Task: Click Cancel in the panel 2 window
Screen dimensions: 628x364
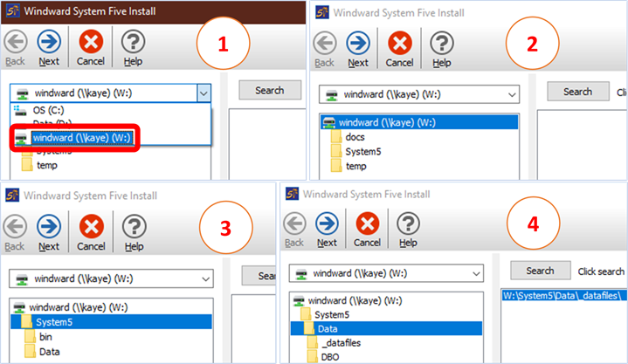Action: pos(400,50)
